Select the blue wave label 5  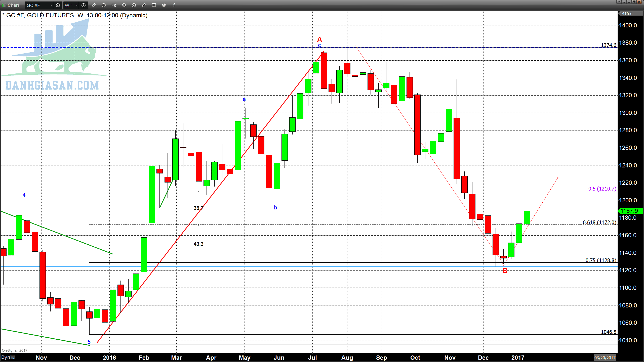pos(89,342)
